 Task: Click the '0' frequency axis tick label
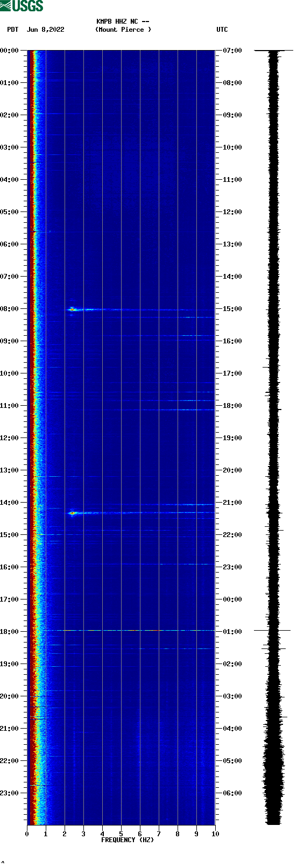(27, 834)
